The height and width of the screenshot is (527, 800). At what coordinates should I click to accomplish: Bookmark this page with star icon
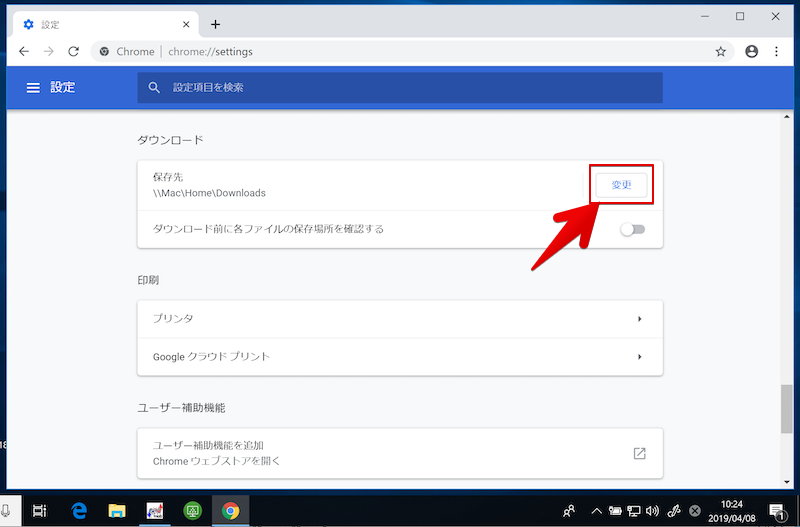720,51
